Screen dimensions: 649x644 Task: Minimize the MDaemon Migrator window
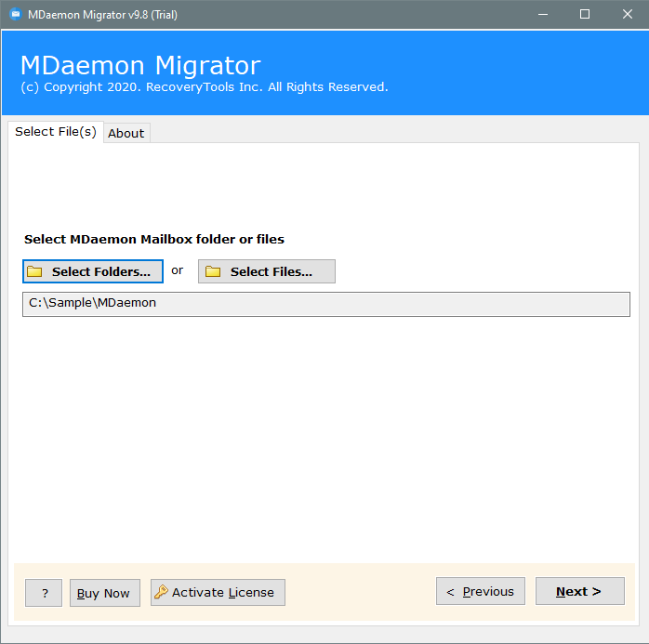point(543,15)
